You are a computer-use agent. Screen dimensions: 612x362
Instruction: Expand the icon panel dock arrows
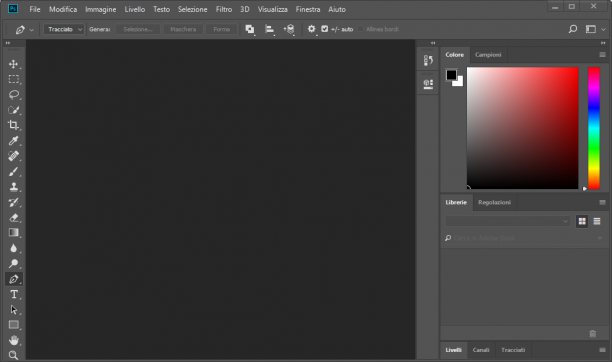tap(433, 43)
